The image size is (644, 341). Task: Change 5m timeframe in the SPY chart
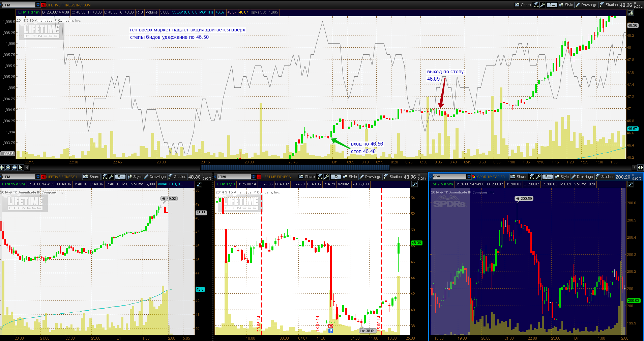[x=548, y=177]
